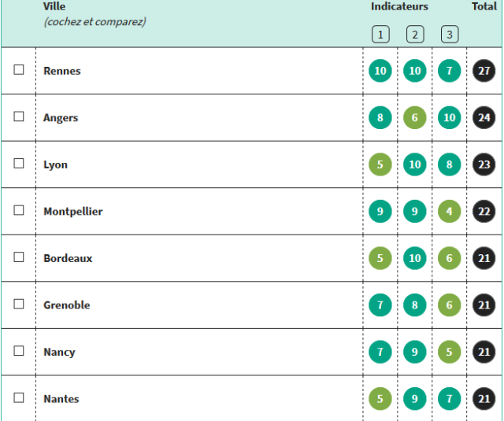Click Montpellier indicator 3 score 4 circle
Image resolution: width=504 pixels, height=421 pixels.
(450, 212)
